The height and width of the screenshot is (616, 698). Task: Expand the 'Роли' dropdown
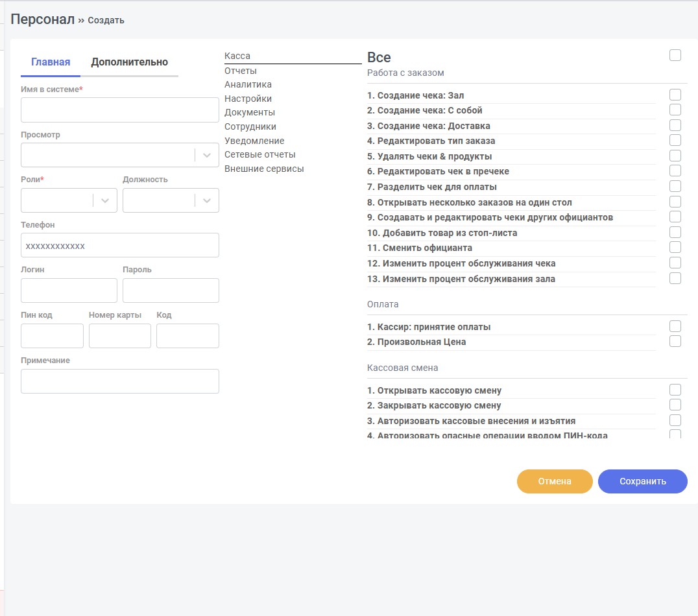pyautogui.click(x=69, y=200)
